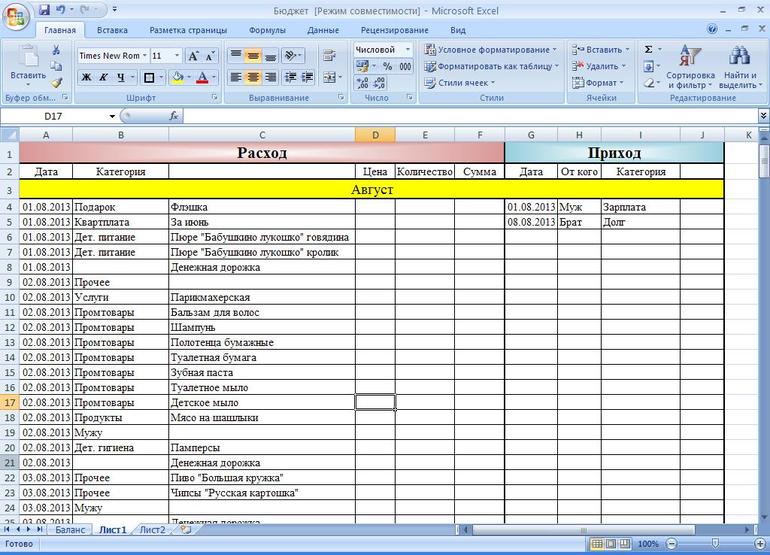The width and height of the screenshot is (770, 555).
Task: Open Find and Select (Найти и выделить)
Action: (x=740, y=66)
